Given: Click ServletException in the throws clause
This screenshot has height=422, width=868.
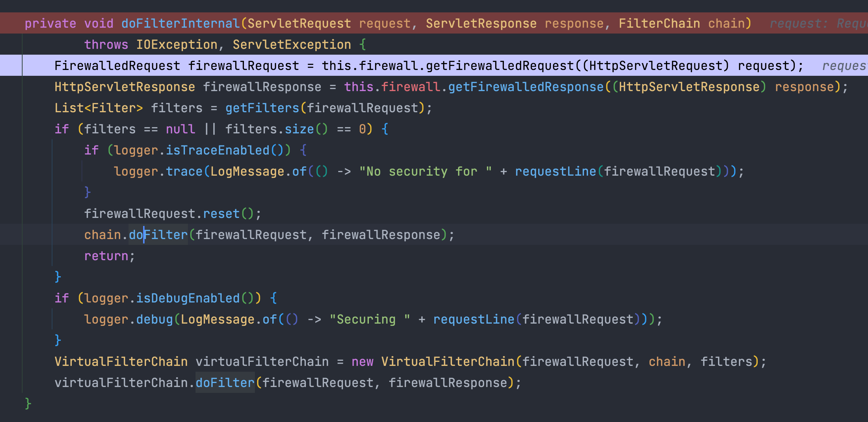Looking at the screenshot, I should pos(292,44).
